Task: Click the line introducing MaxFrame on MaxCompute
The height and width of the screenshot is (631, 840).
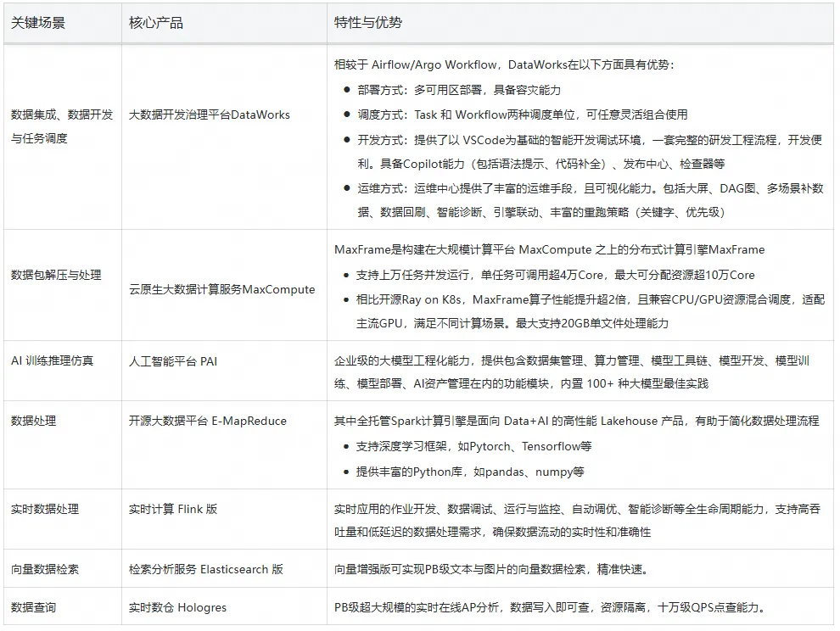Action: point(549,249)
